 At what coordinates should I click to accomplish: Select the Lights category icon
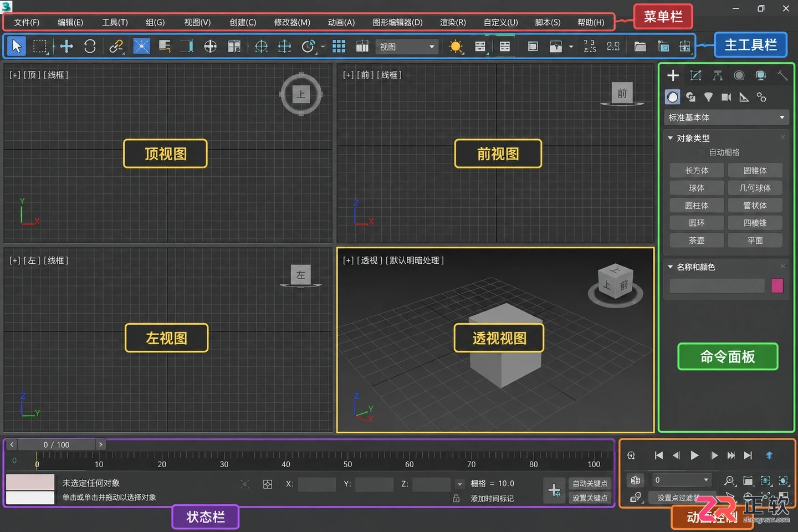[708, 97]
